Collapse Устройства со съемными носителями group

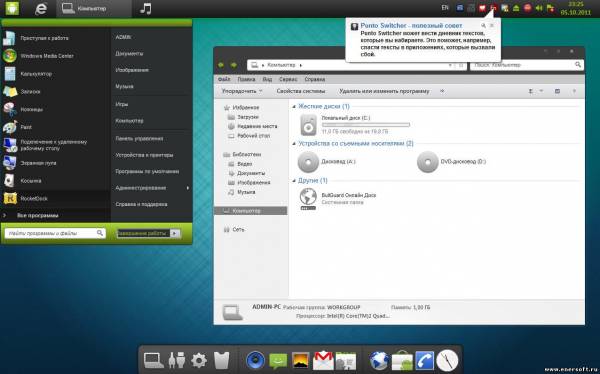(294, 144)
